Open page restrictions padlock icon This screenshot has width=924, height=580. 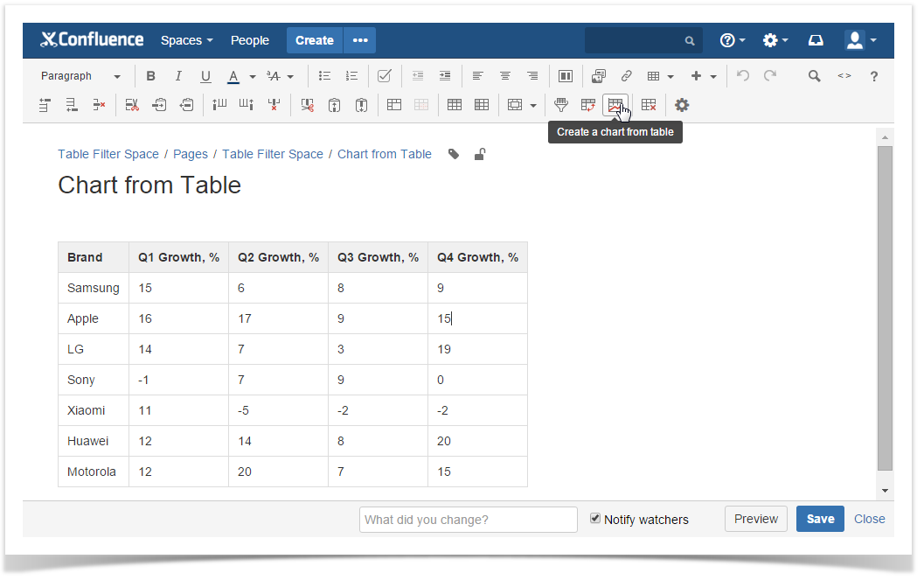pos(480,155)
